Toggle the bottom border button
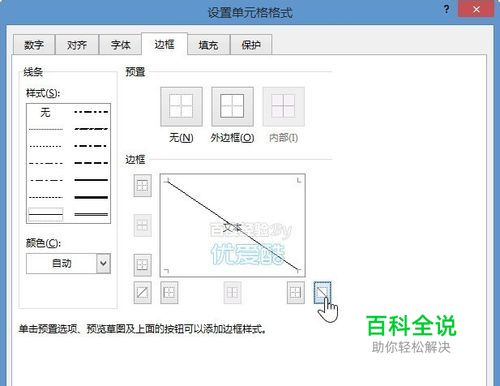 [x=142, y=265]
